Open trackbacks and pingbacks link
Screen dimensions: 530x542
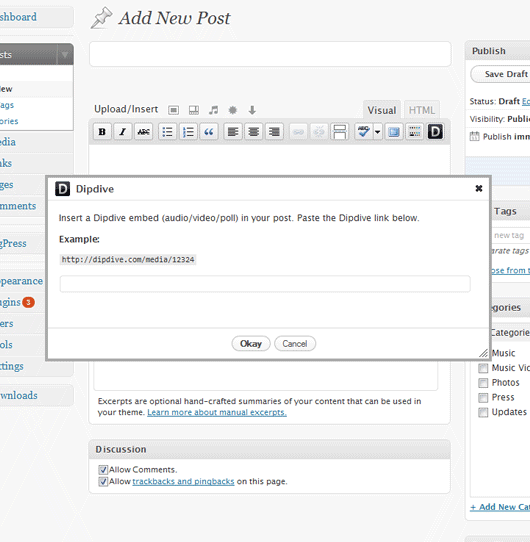point(183,482)
